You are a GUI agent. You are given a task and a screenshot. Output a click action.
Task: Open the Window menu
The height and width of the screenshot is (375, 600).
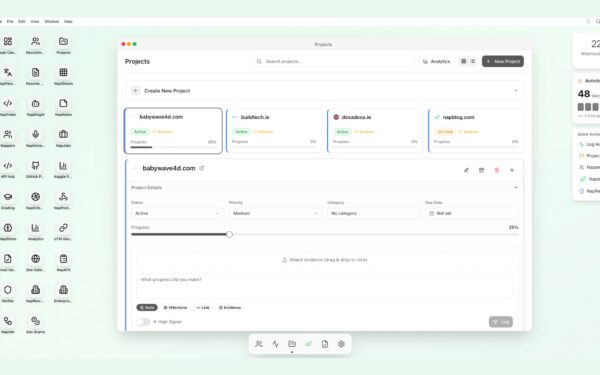click(x=52, y=21)
